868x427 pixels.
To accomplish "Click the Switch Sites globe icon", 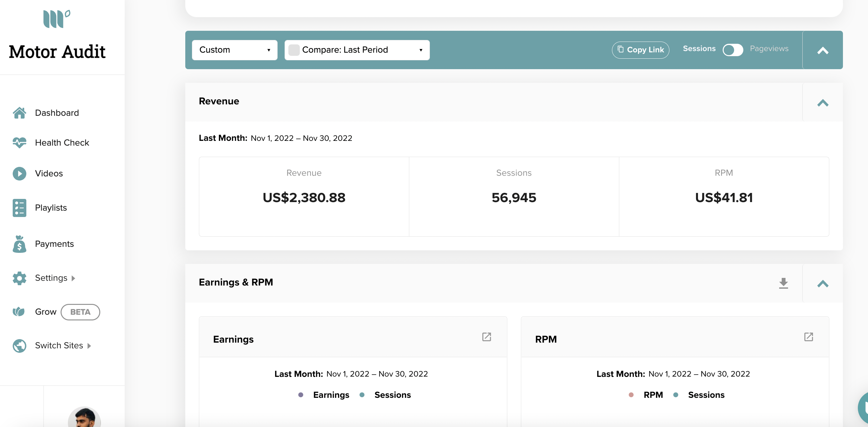I will 20,346.
